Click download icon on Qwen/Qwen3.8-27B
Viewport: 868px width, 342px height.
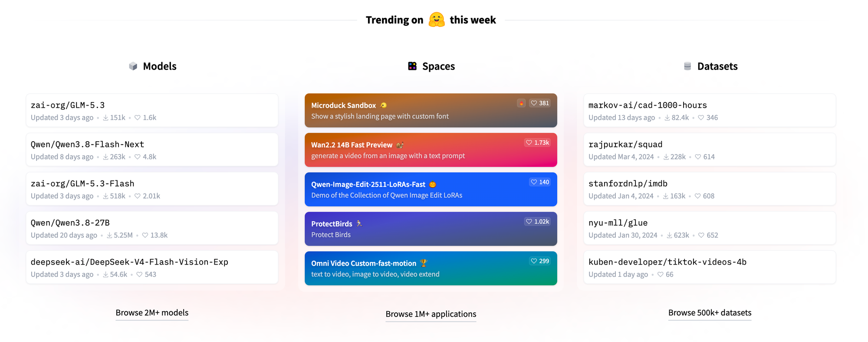[109, 235]
